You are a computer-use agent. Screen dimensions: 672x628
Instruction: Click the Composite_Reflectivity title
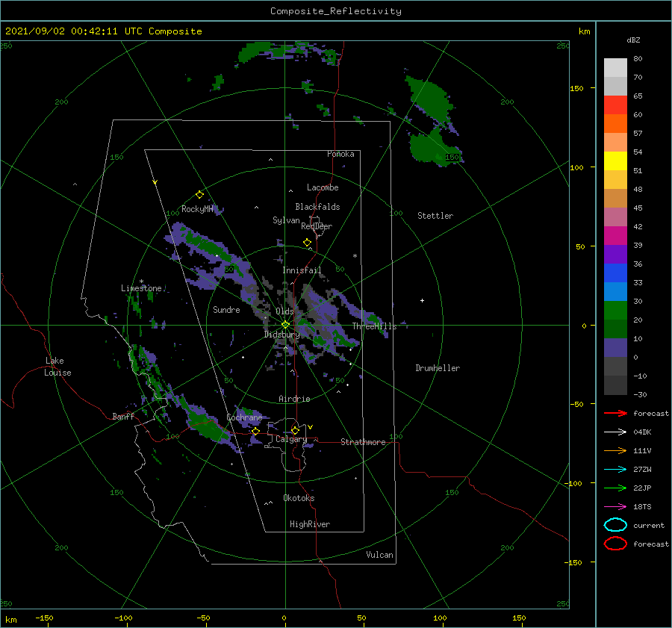click(x=336, y=11)
